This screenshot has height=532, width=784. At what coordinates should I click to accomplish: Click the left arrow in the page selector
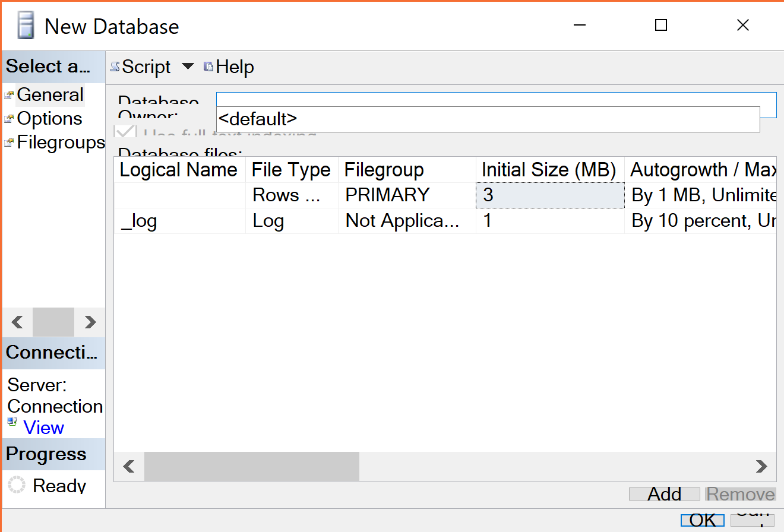pos(16,322)
